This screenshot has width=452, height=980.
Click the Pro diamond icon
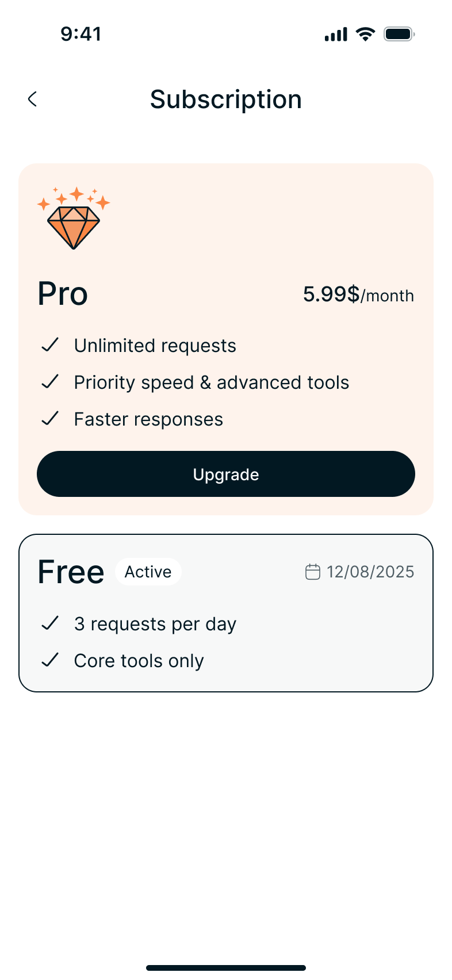74,219
